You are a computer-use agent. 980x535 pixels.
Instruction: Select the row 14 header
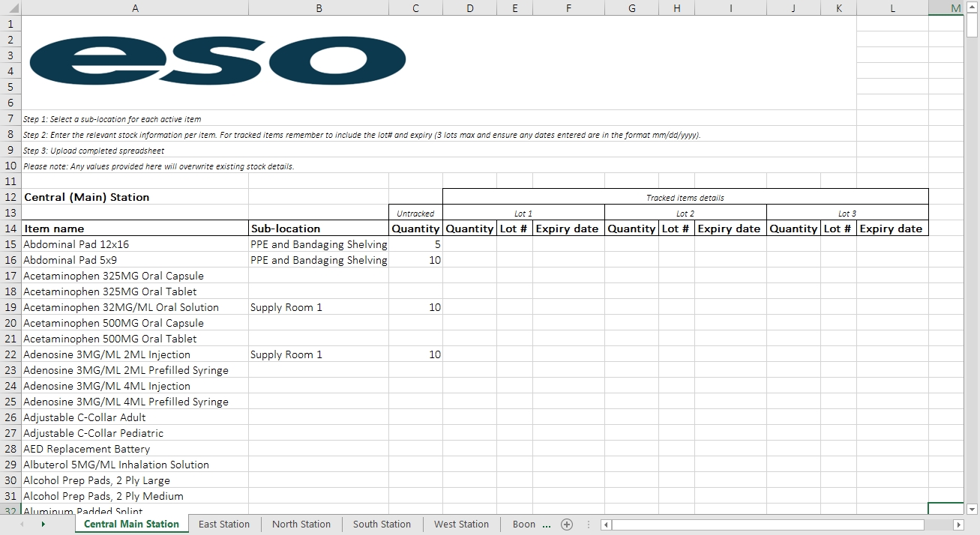[10, 229]
